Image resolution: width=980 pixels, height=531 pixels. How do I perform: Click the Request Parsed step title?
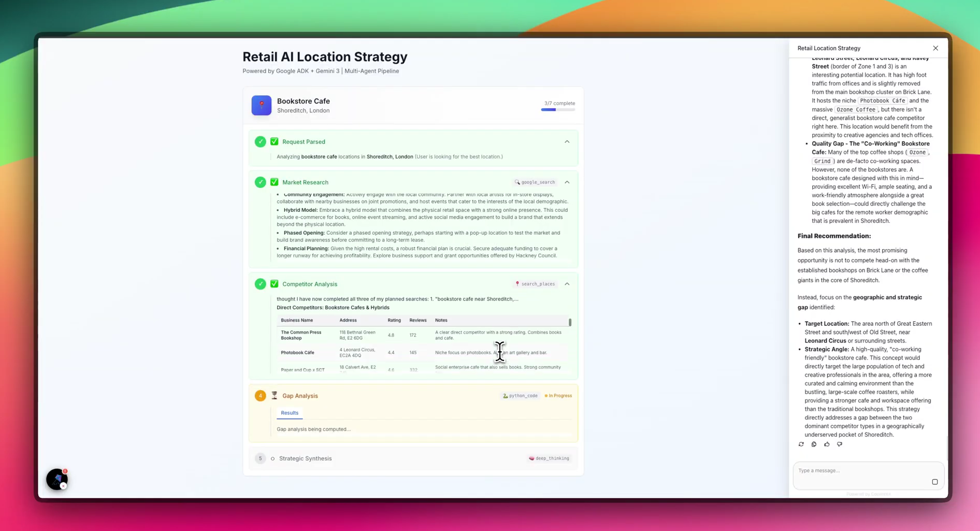click(304, 141)
